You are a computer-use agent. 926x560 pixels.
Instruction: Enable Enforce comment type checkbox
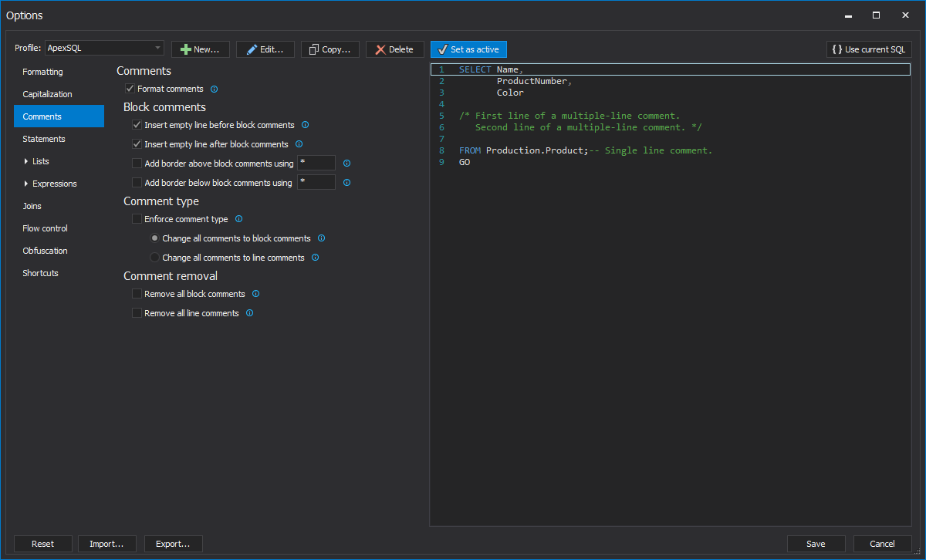137,219
